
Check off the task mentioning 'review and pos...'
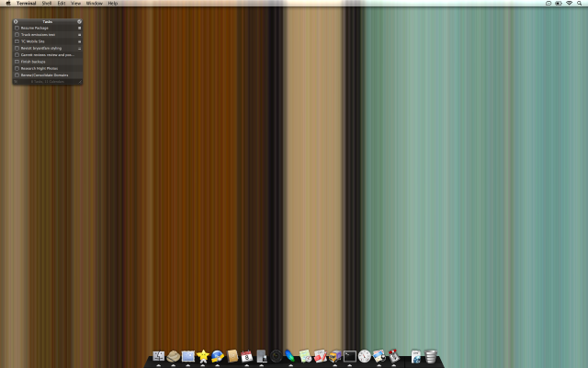(x=17, y=55)
